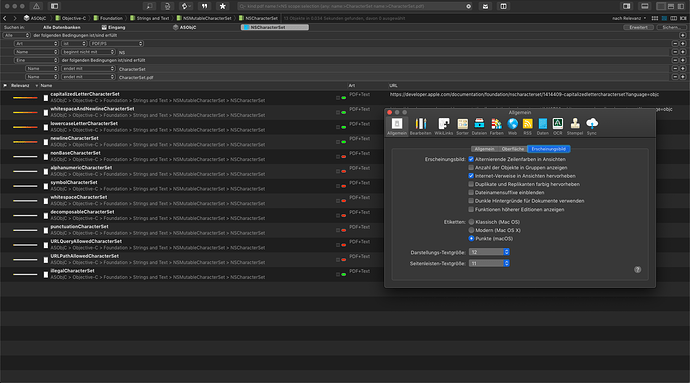Screen dimensions: 690x383
Task: Go to Foundation in the path bar
Action: click(x=108, y=18)
